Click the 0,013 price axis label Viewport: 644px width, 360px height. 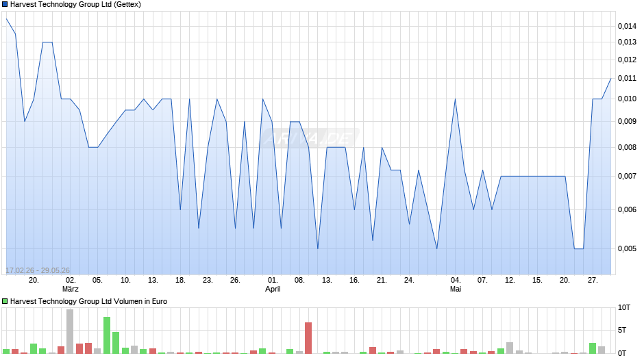pyautogui.click(x=627, y=42)
